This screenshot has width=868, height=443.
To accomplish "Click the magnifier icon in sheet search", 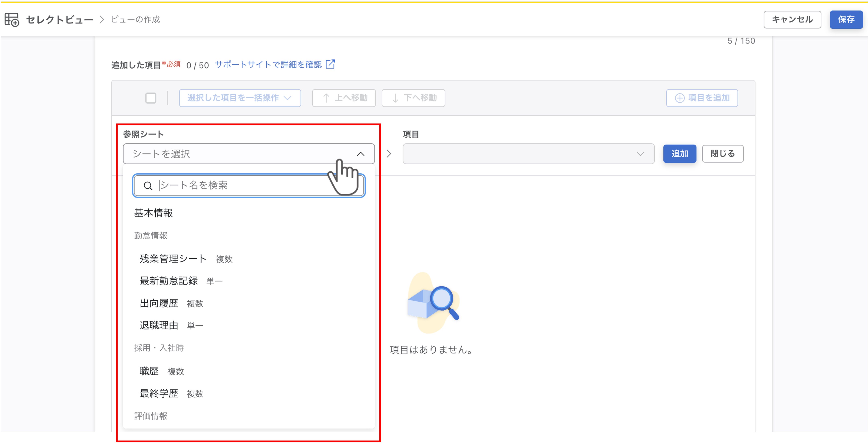I will tap(148, 186).
